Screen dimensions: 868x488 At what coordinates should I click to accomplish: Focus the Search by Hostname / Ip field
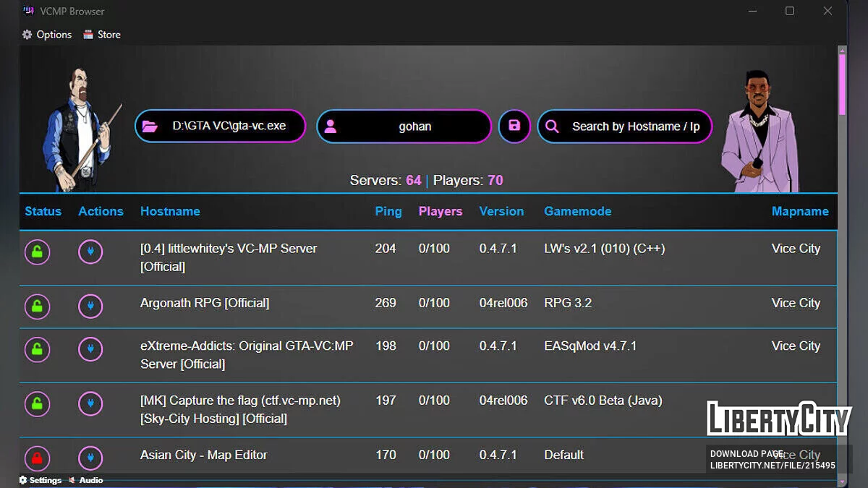point(635,127)
